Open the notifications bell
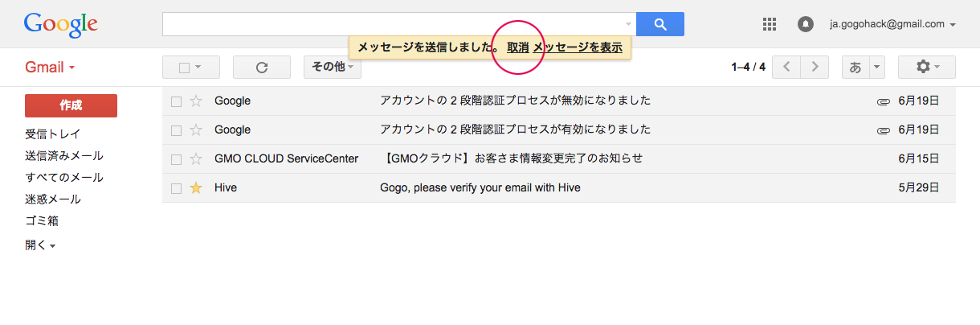Image resolution: width=980 pixels, height=325 pixels. click(x=805, y=24)
